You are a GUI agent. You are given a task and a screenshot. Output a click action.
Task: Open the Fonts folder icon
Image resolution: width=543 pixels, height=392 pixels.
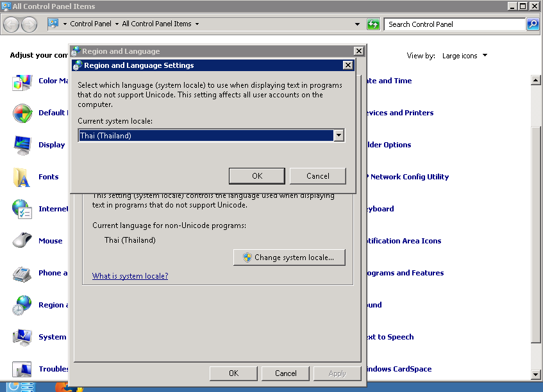pyautogui.click(x=21, y=177)
